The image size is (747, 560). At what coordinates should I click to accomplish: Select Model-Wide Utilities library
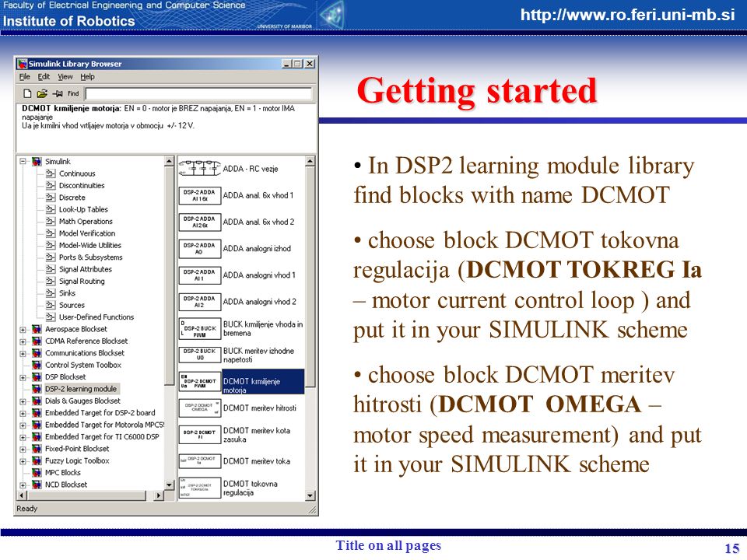point(90,245)
